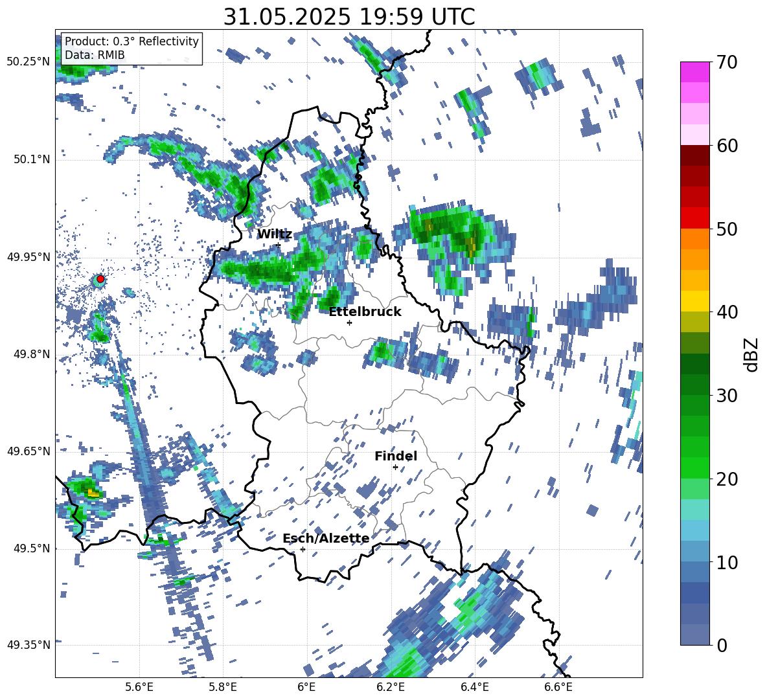The image size is (767, 700).
Task: Click the 30 value on the colorbar
Action: (x=726, y=395)
